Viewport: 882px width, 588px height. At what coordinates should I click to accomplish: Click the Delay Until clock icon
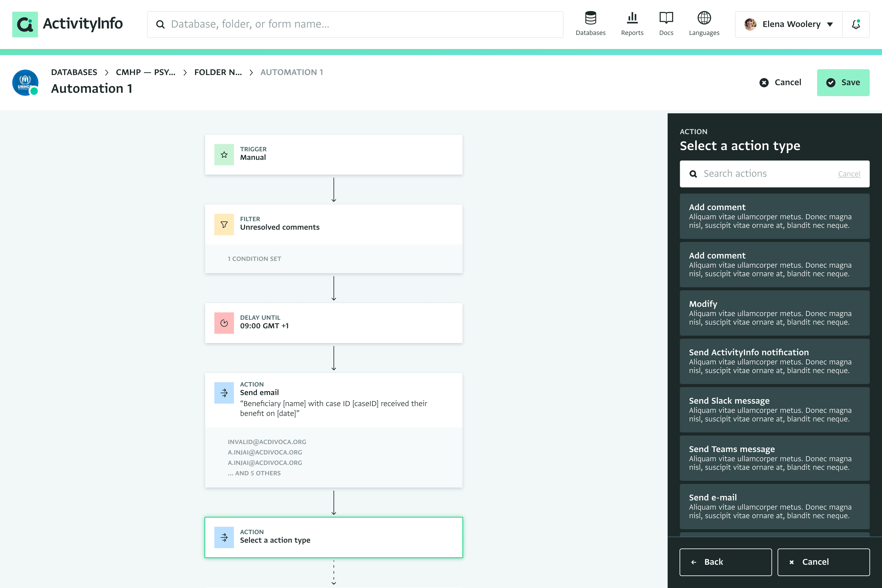[x=224, y=323]
